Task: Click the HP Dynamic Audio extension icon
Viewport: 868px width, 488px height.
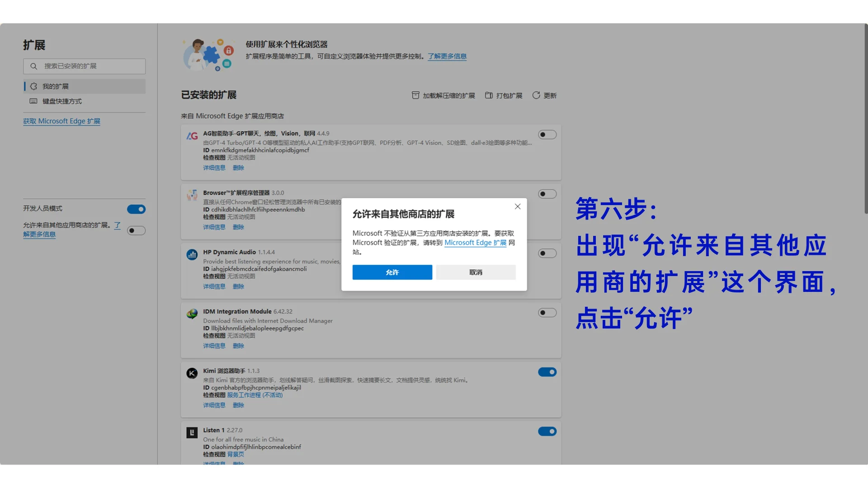Action: point(192,254)
